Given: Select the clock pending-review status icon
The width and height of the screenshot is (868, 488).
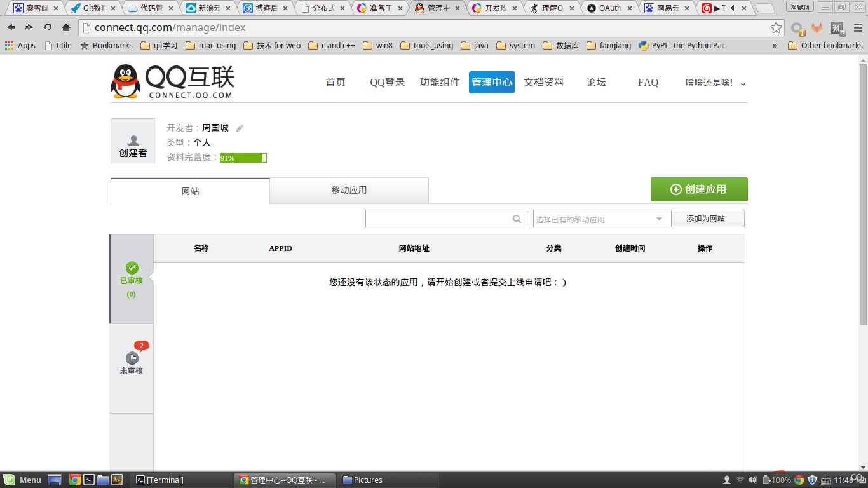Looking at the screenshot, I should click(x=132, y=358).
